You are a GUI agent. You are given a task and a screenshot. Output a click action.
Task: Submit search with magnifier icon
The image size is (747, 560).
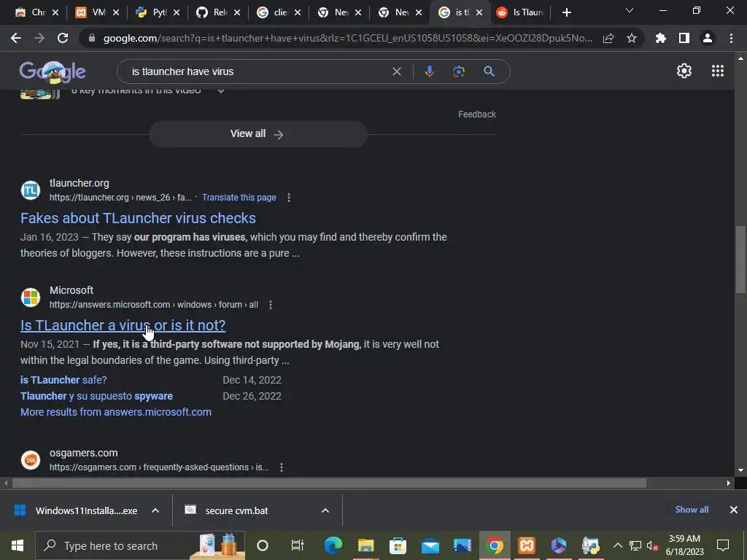point(489,71)
